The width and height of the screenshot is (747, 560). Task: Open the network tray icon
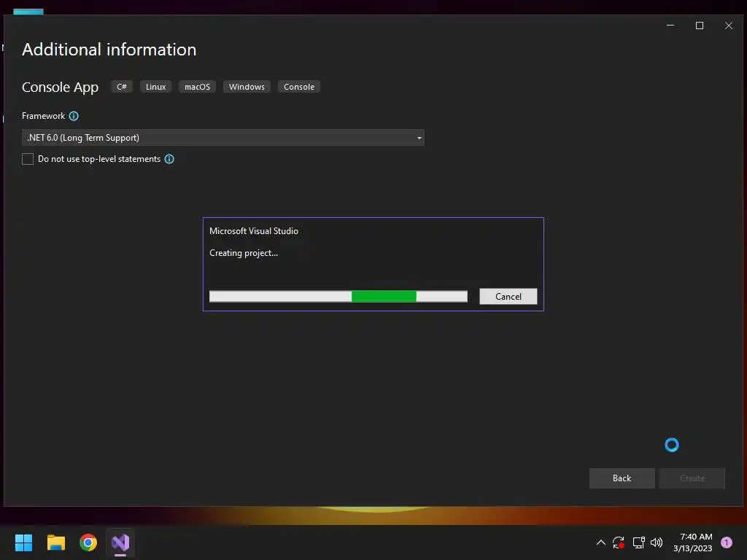click(638, 542)
